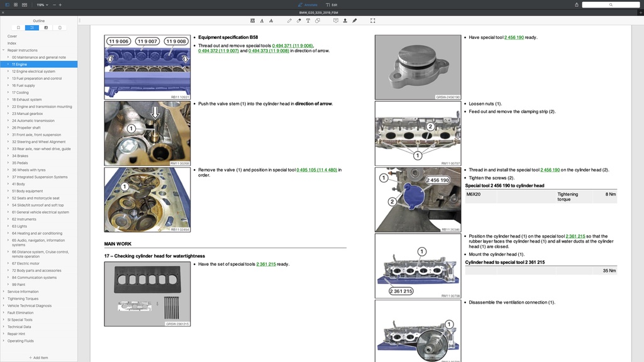
Task: Switch to Edit mode tab
Action: [x=331, y=4]
